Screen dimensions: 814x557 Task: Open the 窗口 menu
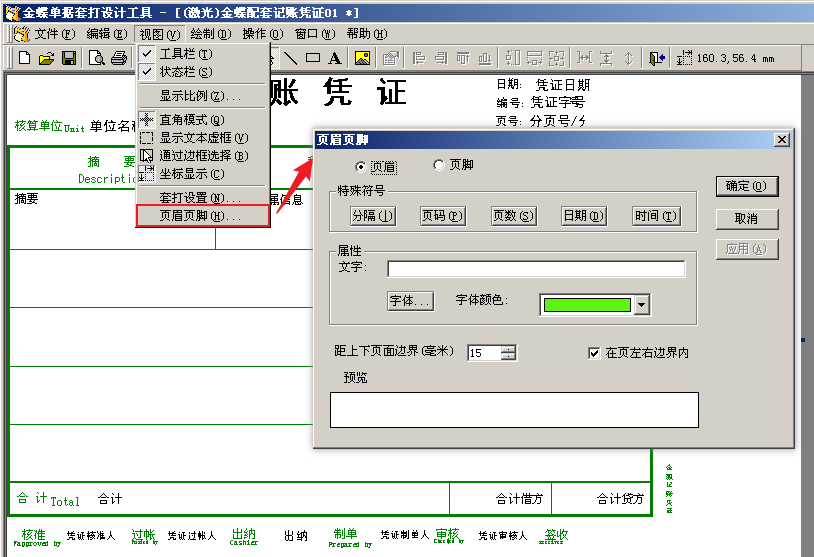313,33
